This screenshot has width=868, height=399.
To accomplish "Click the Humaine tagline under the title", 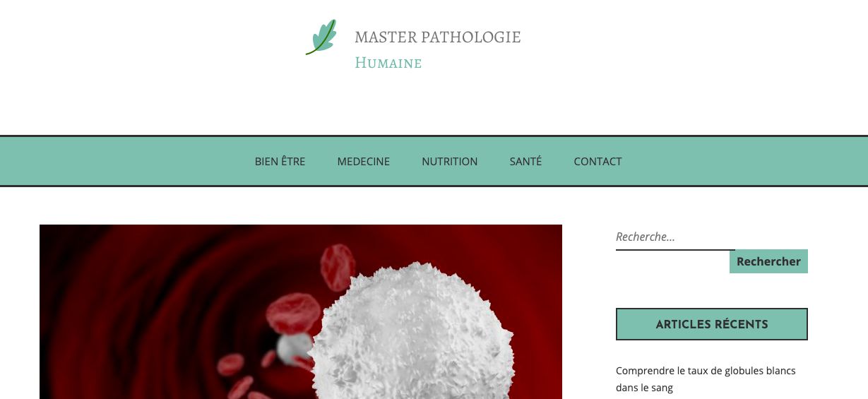I will click(x=388, y=63).
